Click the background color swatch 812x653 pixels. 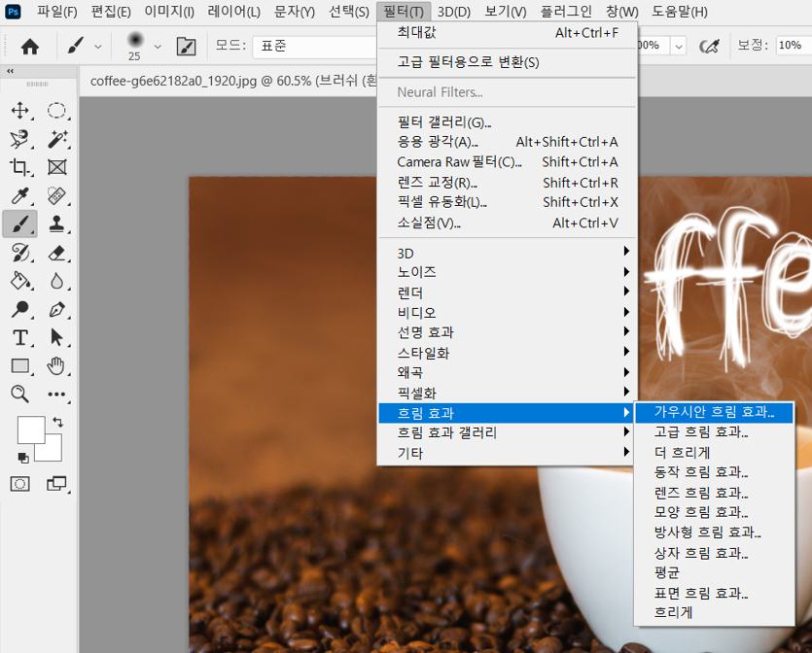[x=52, y=451]
